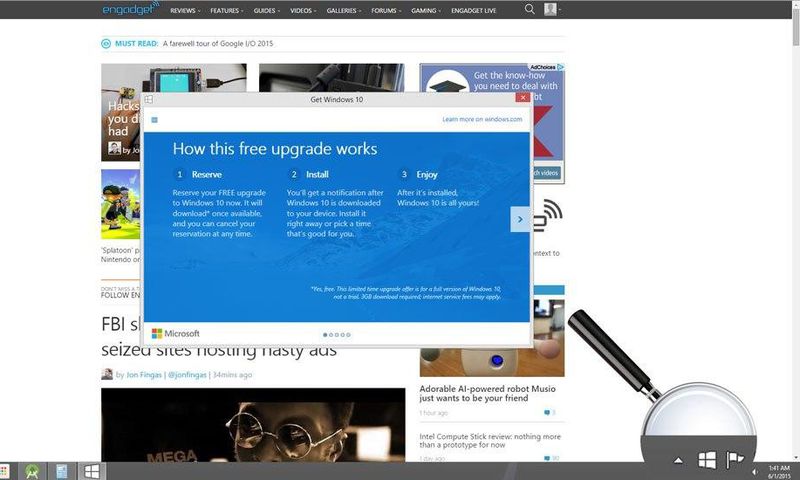Open comments icon under Intel Compute Stick story
Screen dimensions: 800x480
(x=547, y=458)
